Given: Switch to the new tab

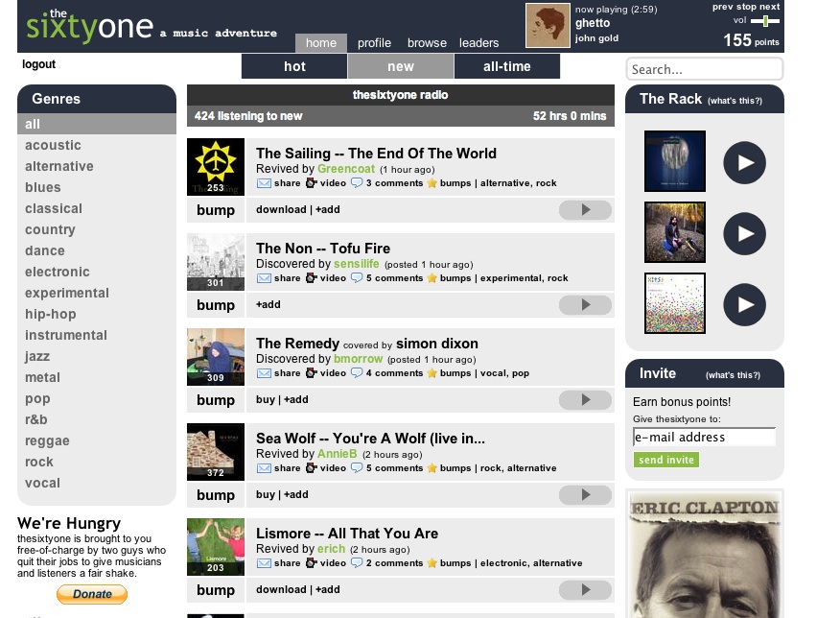Looking at the screenshot, I should click(401, 66).
